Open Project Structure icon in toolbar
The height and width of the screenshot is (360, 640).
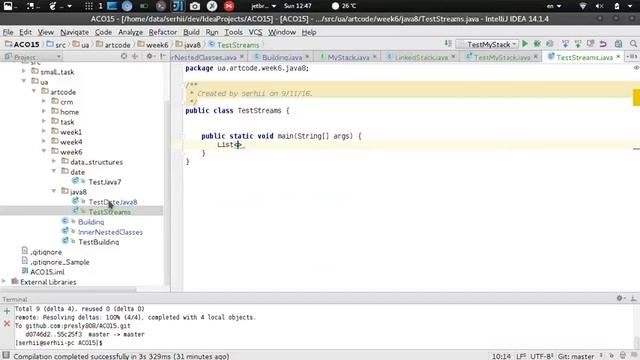(618, 44)
